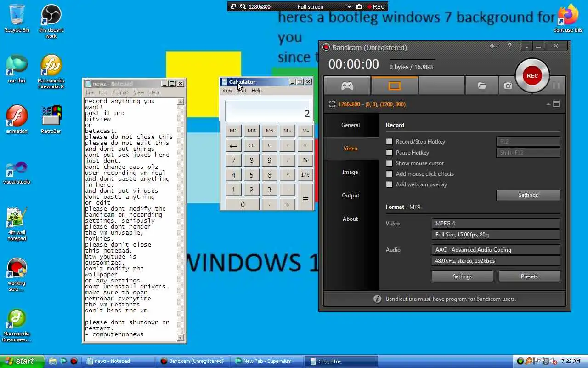Screen dimensions: 588x368
Task: Toggle Add mouse click effects checkbox
Action: click(x=390, y=174)
